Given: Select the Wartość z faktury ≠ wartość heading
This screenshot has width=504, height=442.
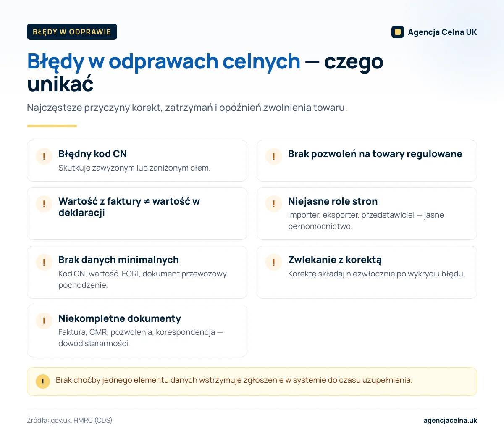Looking at the screenshot, I should click(x=129, y=207).
